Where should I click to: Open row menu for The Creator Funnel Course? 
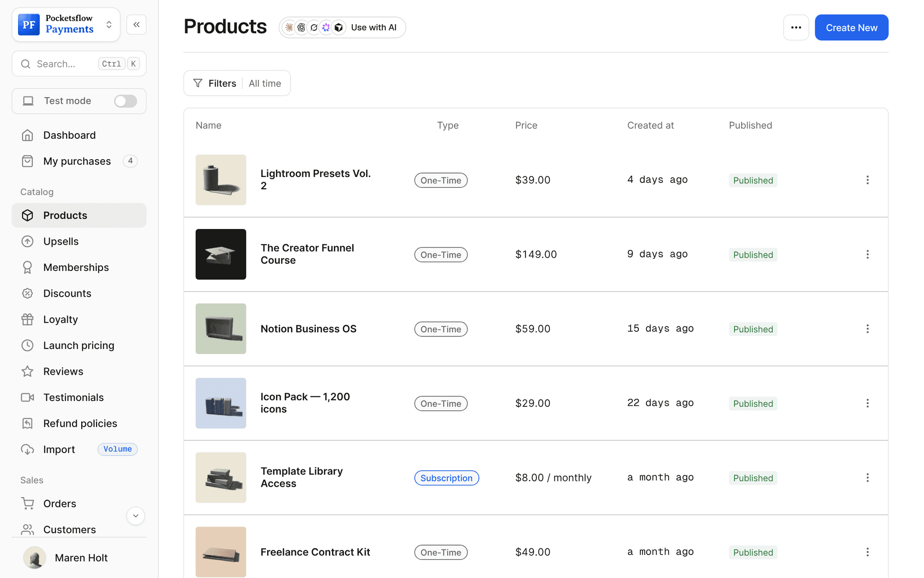tap(867, 254)
